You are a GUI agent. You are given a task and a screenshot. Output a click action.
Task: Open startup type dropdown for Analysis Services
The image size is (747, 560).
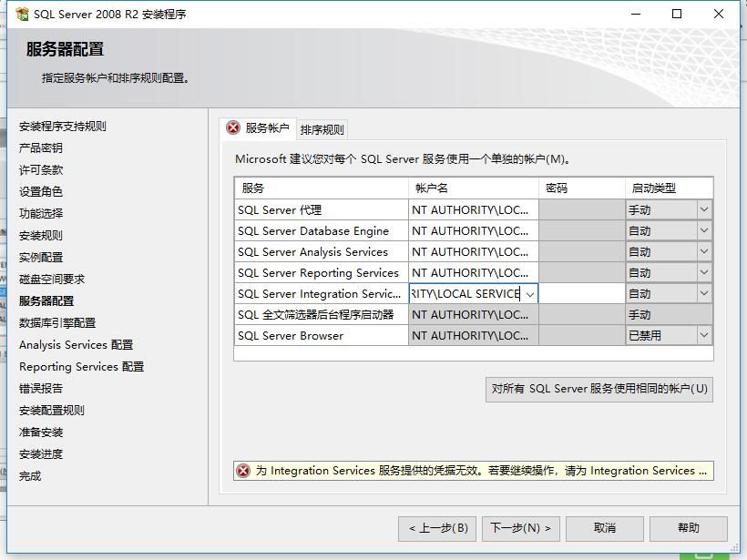coord(703,251)
